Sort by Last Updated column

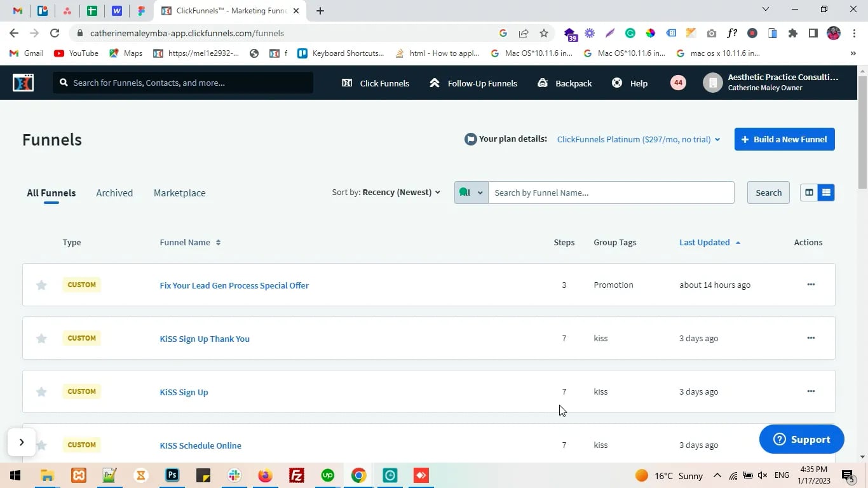[x=710, y=242]
